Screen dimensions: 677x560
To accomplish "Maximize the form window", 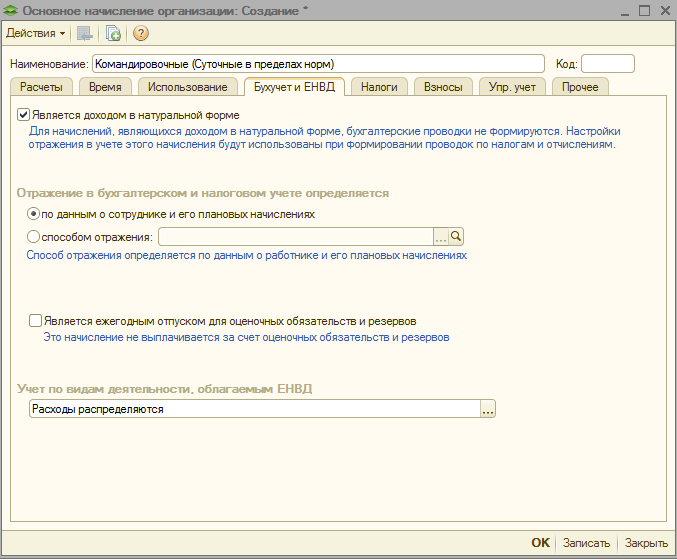I will (642, 10).
